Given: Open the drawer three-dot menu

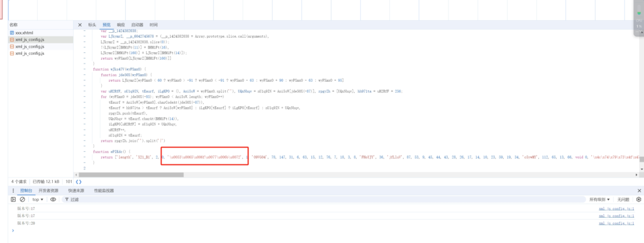Looking at the screenshot, I should (x=13, y=191).
